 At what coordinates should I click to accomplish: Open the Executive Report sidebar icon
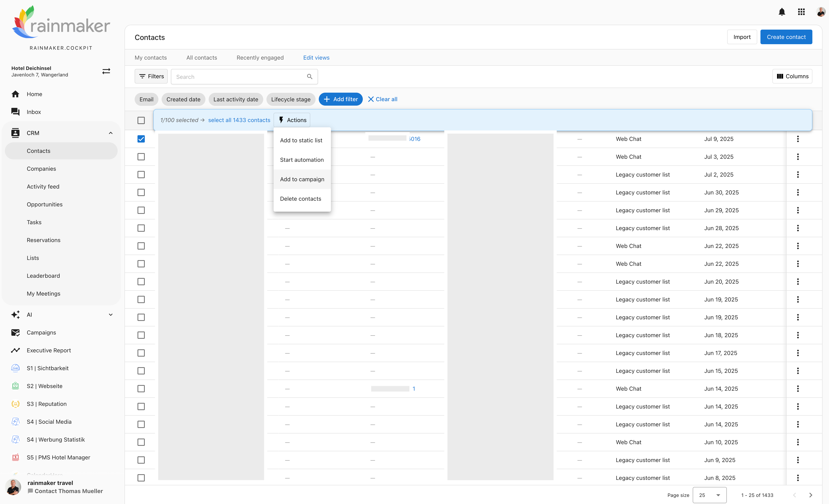15,350
